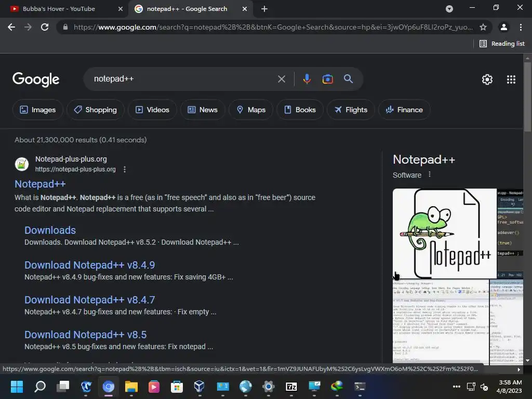Screen dimensions: 532x399
Task: Close the Bubba's Hover YouTube tab
Action: point(120,9)
